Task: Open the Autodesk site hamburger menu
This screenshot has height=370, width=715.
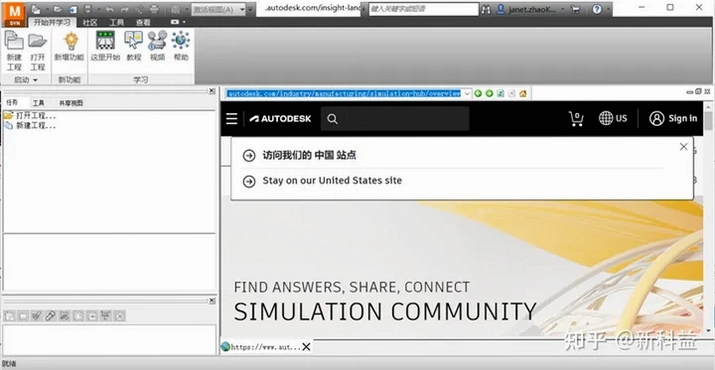Action: (x=232, y=119)
